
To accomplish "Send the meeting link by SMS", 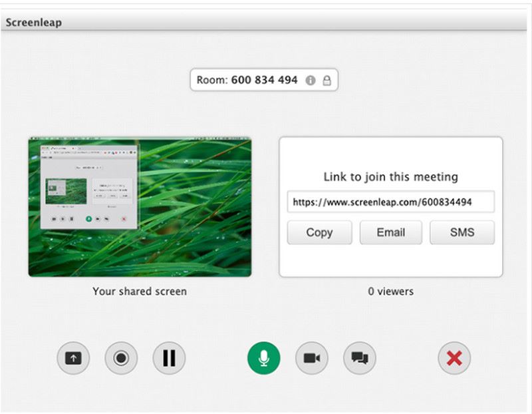I will pos(462,233).
